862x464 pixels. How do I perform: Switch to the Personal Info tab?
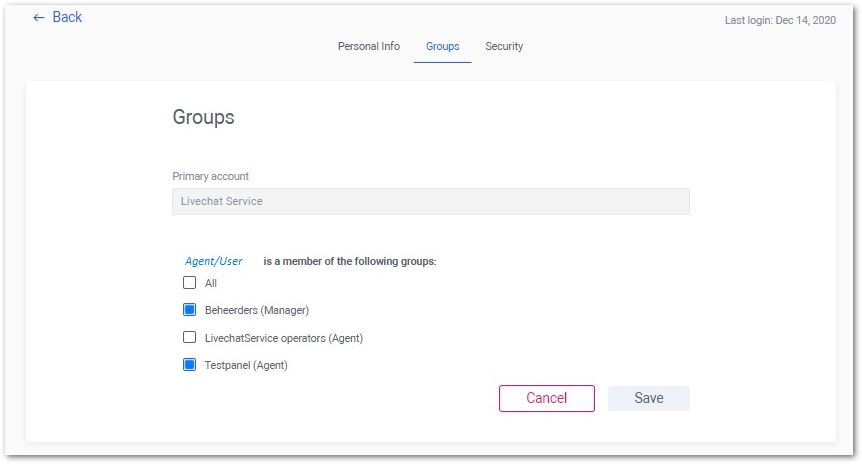tap(368, 46)
